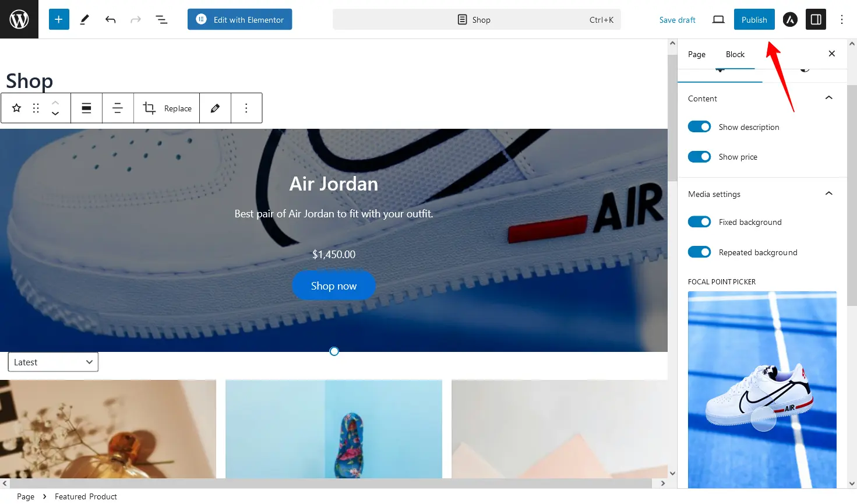Switch to the Block tab
Viewport: 857px width, 504px height.
pos(735,54)
